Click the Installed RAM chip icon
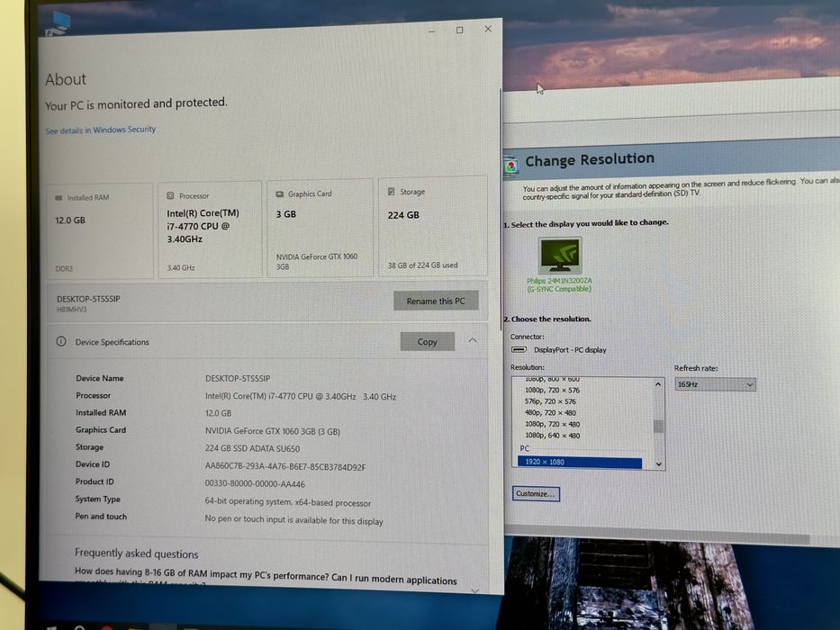 click(x=59, y=198)
